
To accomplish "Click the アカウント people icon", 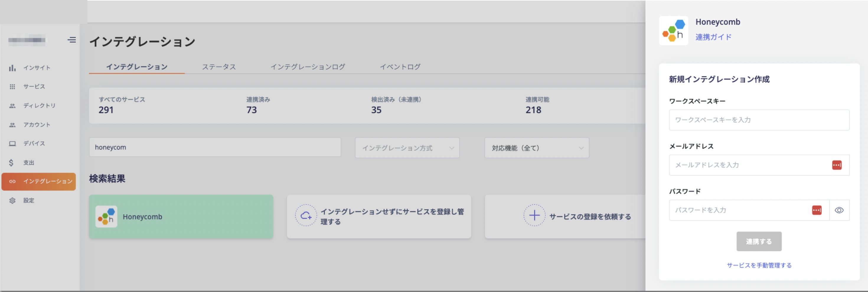I will click(x=12, y=125).
